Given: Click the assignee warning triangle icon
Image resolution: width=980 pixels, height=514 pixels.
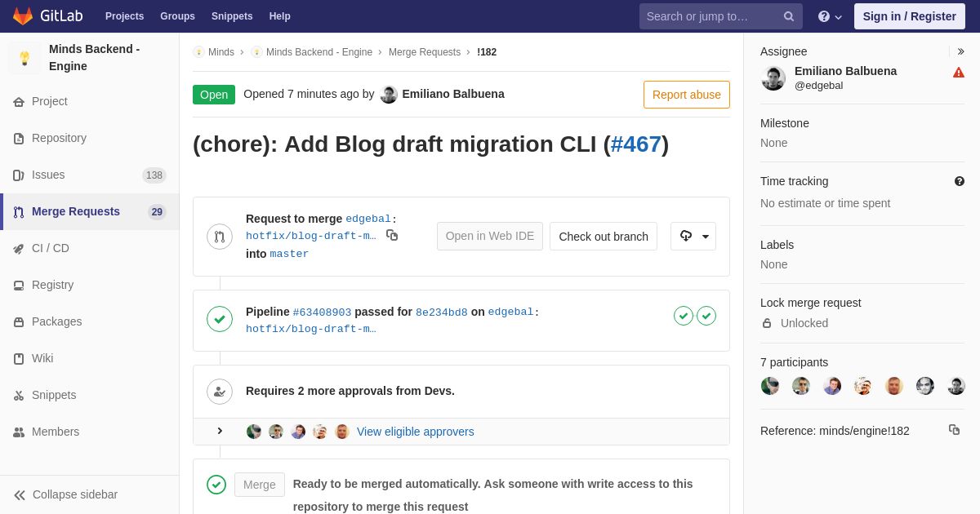Looking at the screenshot, I should coord(959,73).
